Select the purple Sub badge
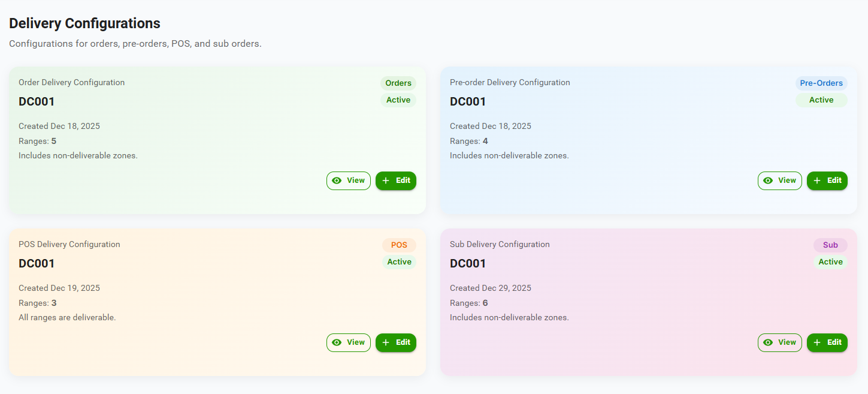This screenshot has width=868, height=394. click(x=830, y=245)
